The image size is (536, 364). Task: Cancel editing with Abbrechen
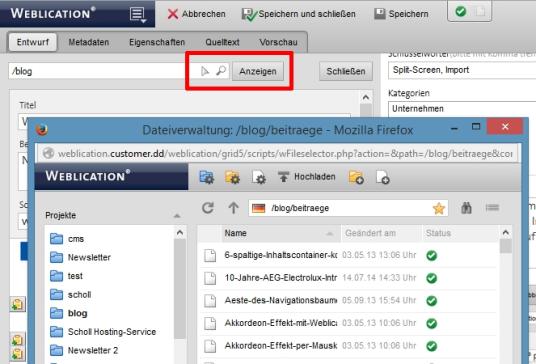click(x=197, y=14)
